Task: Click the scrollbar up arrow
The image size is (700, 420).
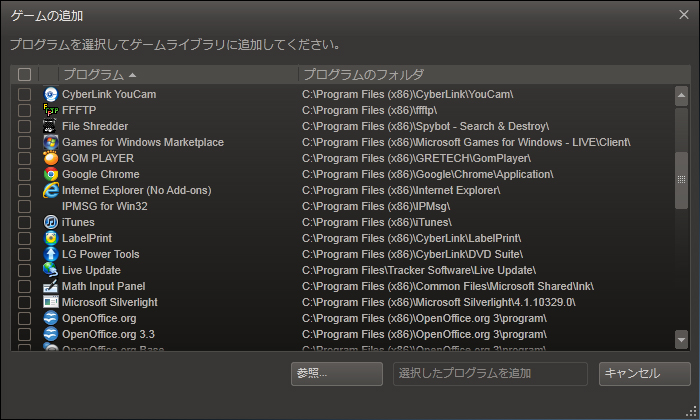Action: (681, 96)
